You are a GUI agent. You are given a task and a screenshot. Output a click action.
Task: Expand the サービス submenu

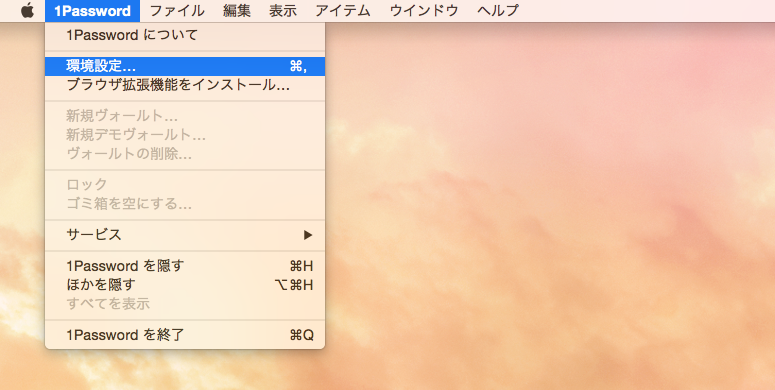click(185, 235)
